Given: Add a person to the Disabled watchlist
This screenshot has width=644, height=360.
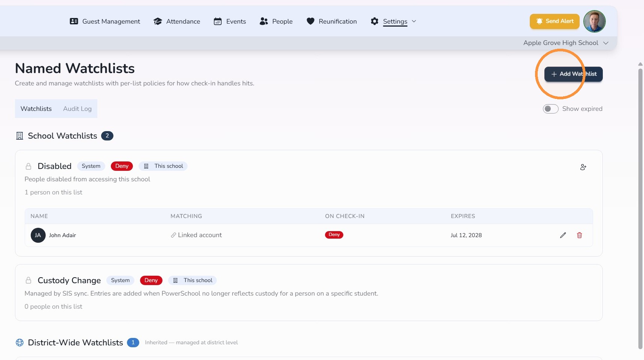Looking at the screenshot, I should coord(583,167).
